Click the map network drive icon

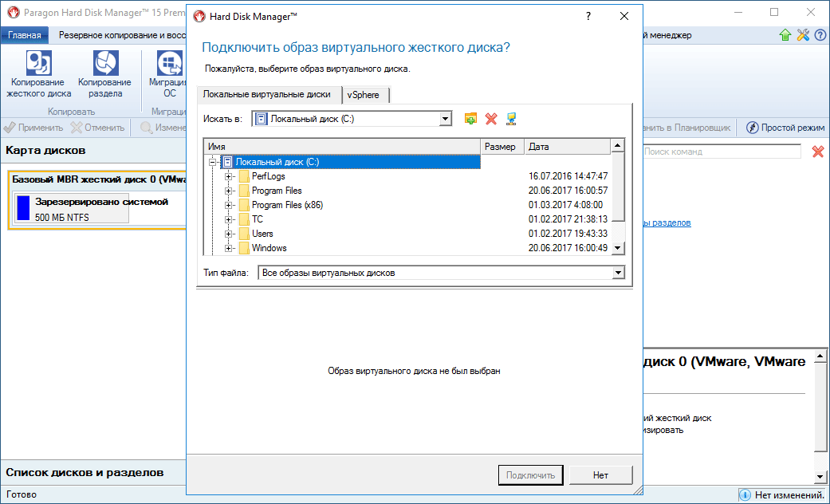[511, 119]
